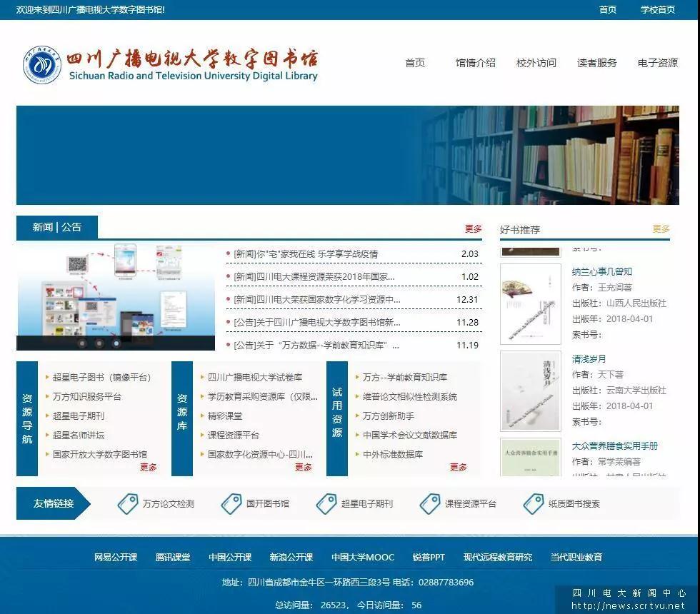The width and height of the screenshot is (700, 614).
Task: Click tag icon beside 课程资源平台
Action: pos(430,504)
